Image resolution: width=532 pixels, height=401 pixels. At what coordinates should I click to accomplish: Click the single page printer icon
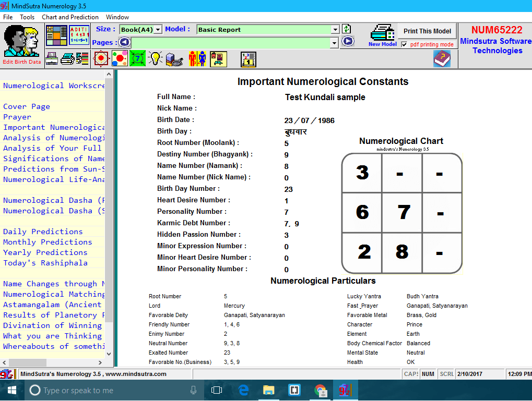coord(52,58)
